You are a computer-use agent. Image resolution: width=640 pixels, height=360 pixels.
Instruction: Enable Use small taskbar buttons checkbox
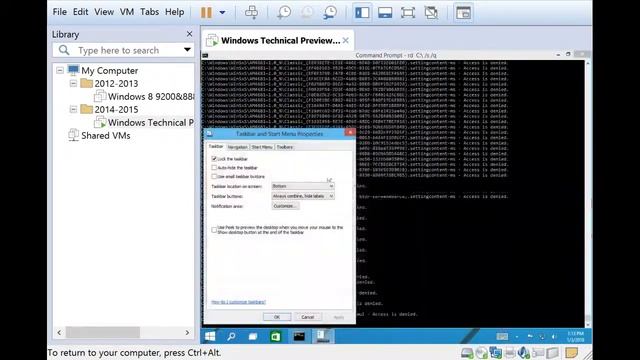tap(214, 176)
